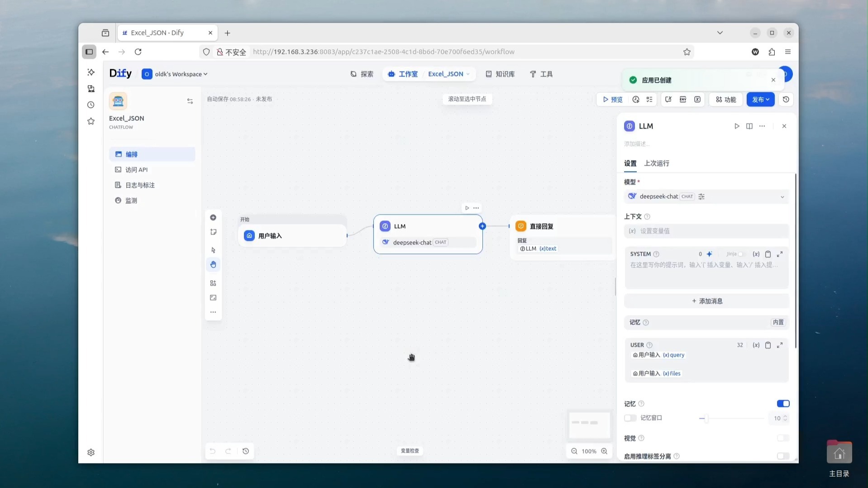Open the Excel_JSON app switcher dropdown
The height and width of the screenshot is (488, 868).
448,74
